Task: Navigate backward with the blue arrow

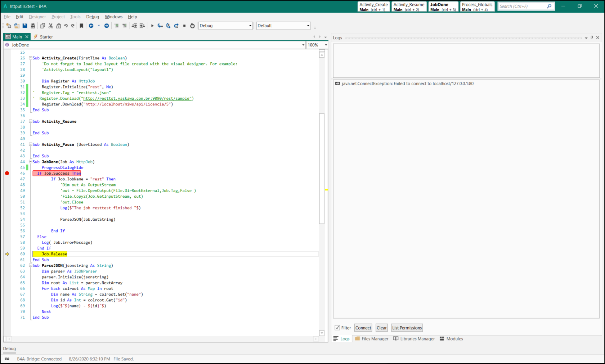Action: tap(91, 26)
